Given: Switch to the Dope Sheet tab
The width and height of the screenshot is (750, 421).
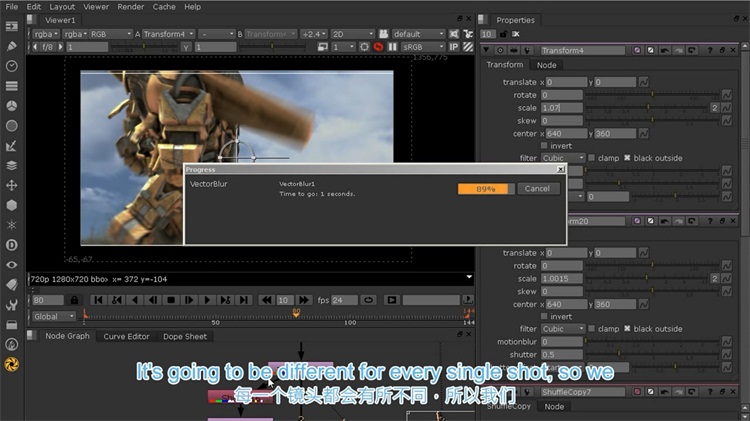Looking at the screenshot, I should (x=185, y=336).
